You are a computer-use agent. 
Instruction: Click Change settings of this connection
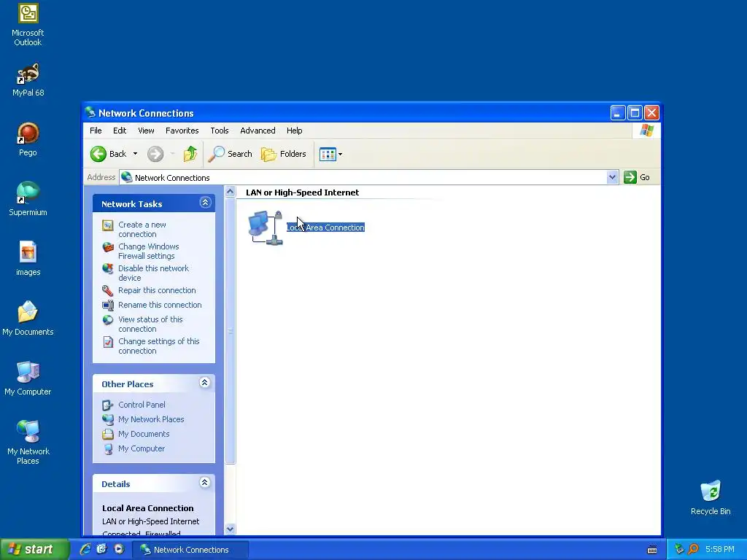click(158, 346)
